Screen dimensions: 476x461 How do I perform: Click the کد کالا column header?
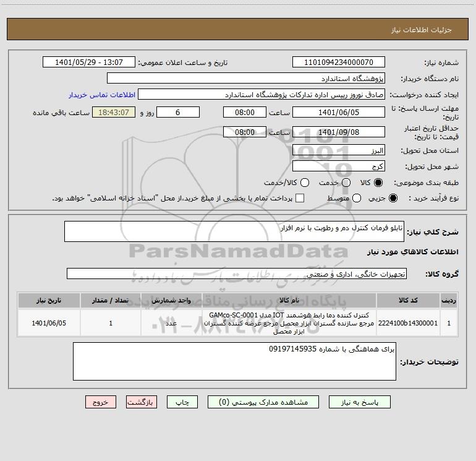pos(408,301)
